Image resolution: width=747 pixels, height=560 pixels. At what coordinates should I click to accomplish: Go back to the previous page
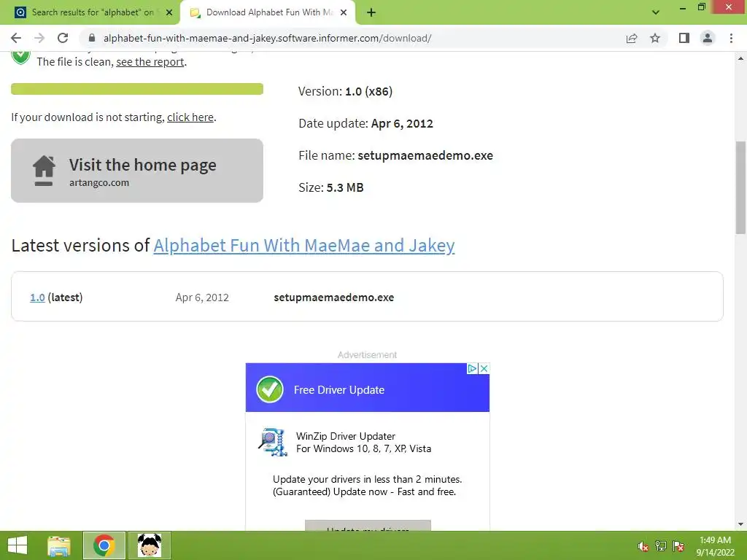pos(16,38)
